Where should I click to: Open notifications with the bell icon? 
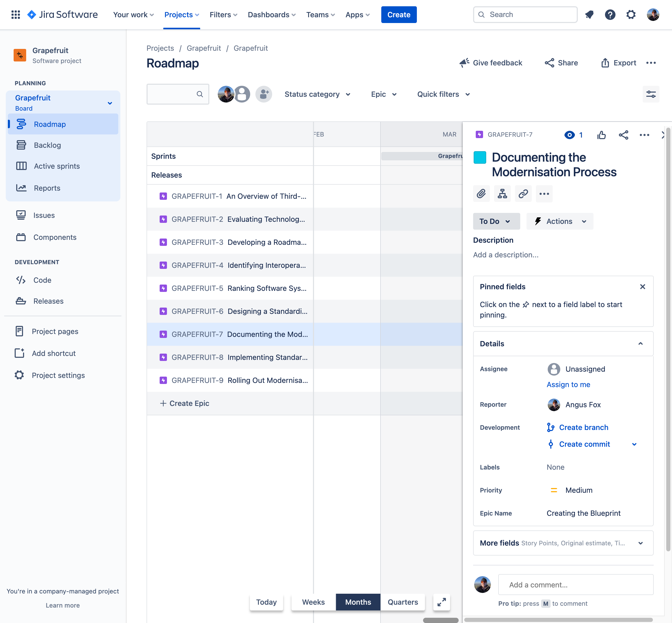[x=590, y=14]
